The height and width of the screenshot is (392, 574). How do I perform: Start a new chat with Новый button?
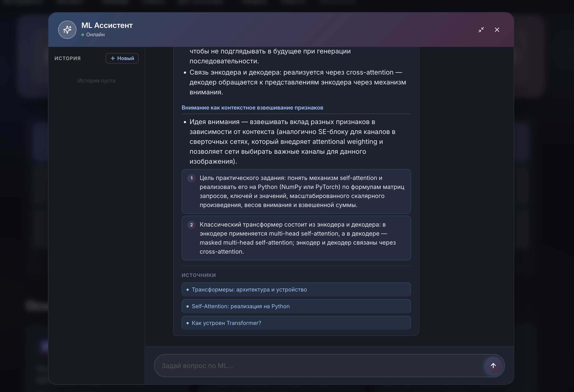click(122, 58)
